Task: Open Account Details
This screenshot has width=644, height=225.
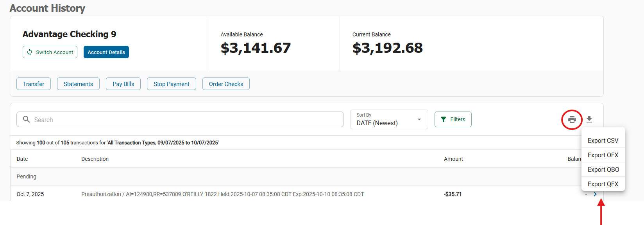Action: 106,52
